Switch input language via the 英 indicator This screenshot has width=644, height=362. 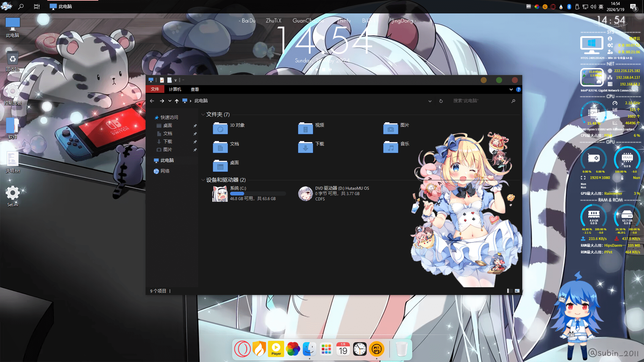(601, 7)
